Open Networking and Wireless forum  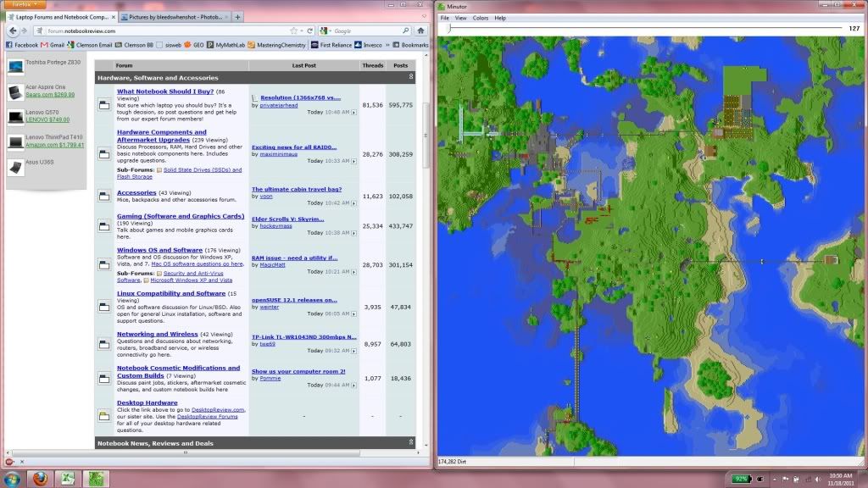point(157,334)
